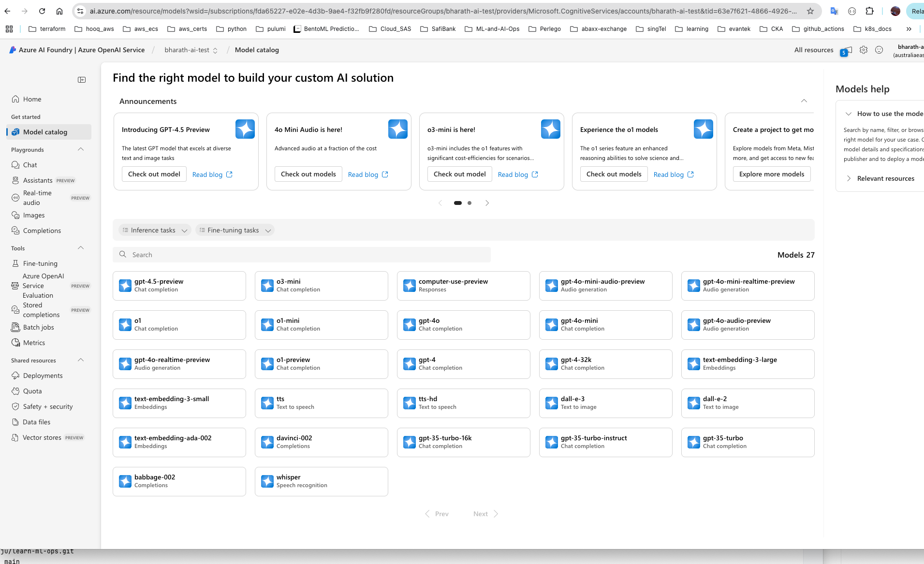The image size is (924, 564).
Task: Collapse the Tools section
Action: (x=81, y=248)
